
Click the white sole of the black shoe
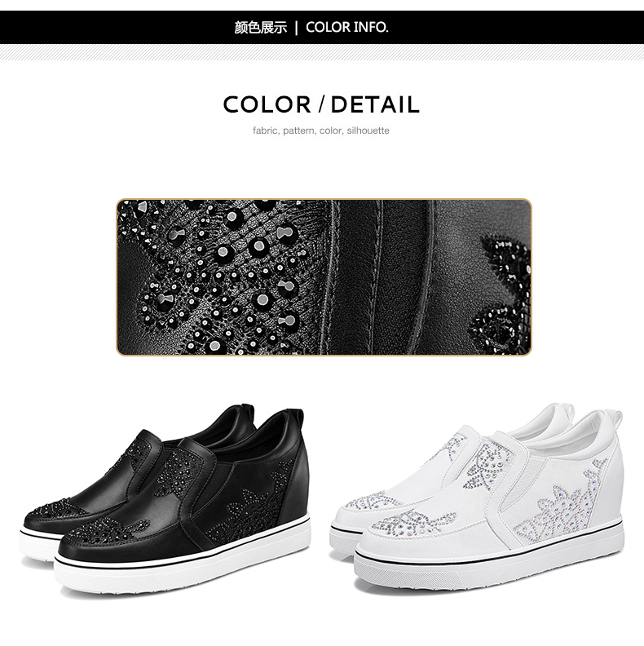(181, 571)
